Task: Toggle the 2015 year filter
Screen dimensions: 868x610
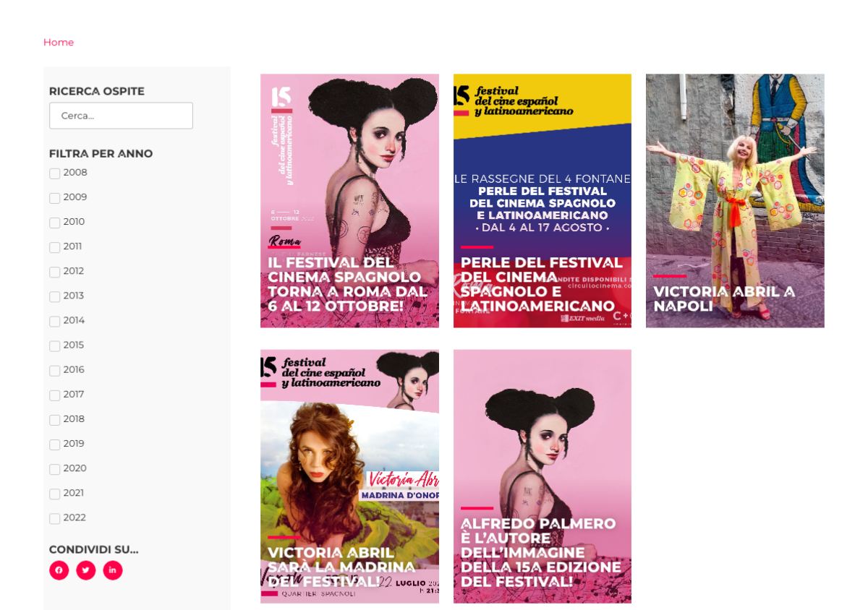Action: pyautogui.click(x=55, y=346)
